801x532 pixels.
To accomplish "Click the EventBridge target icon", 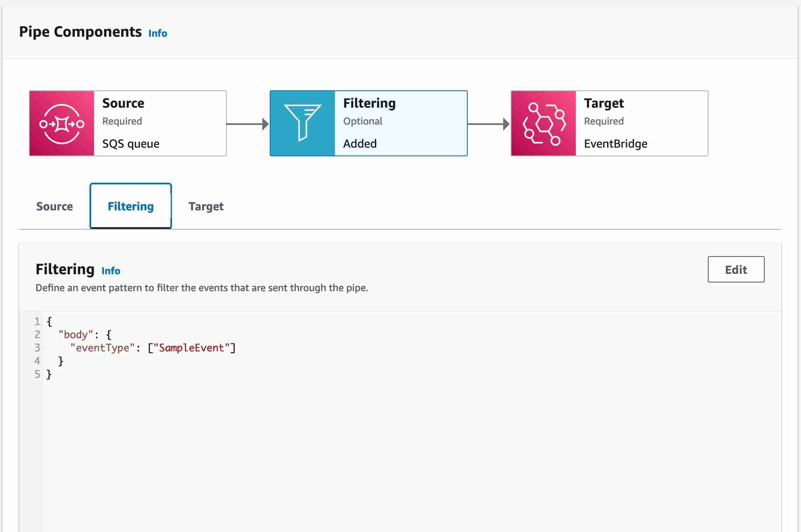I will [x=543, y=123].
